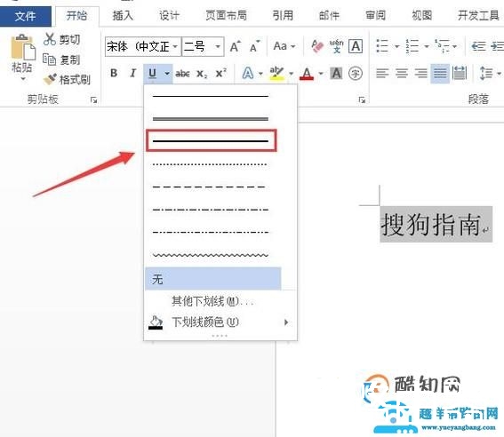The image size is (504, 437).
Task: Click the distributed alignment icon
Action: click(x=460, y=73)
